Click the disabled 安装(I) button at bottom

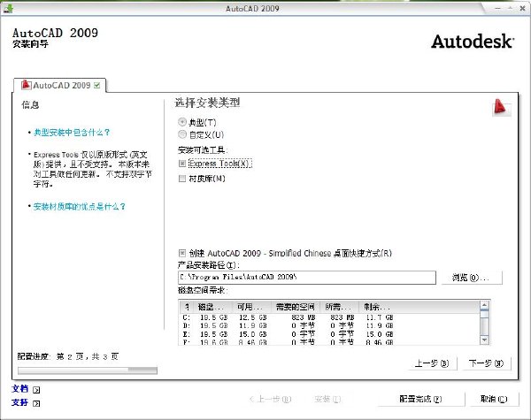(327, 400)
